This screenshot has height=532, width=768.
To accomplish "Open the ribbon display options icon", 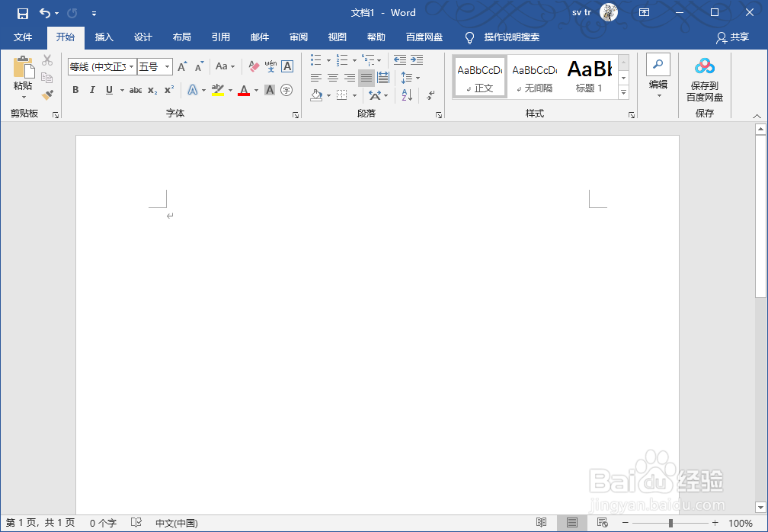I will tap(644, 13).
